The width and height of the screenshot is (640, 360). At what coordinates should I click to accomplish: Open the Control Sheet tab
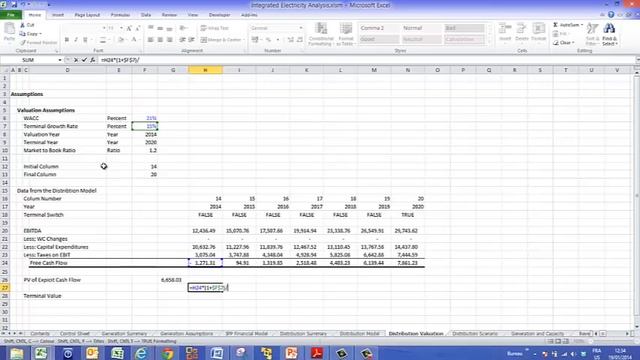pyautogui.click(x=74, y=334)
